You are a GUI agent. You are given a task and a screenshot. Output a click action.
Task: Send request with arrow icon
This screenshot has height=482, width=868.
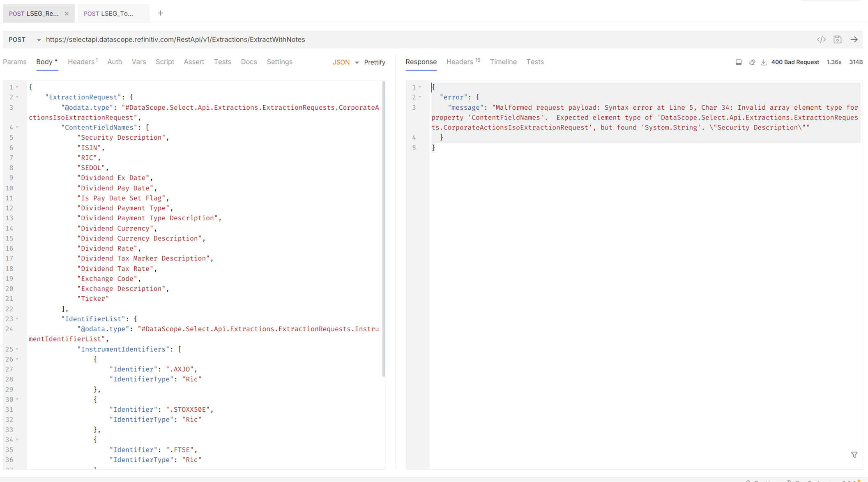coord(854,39)
